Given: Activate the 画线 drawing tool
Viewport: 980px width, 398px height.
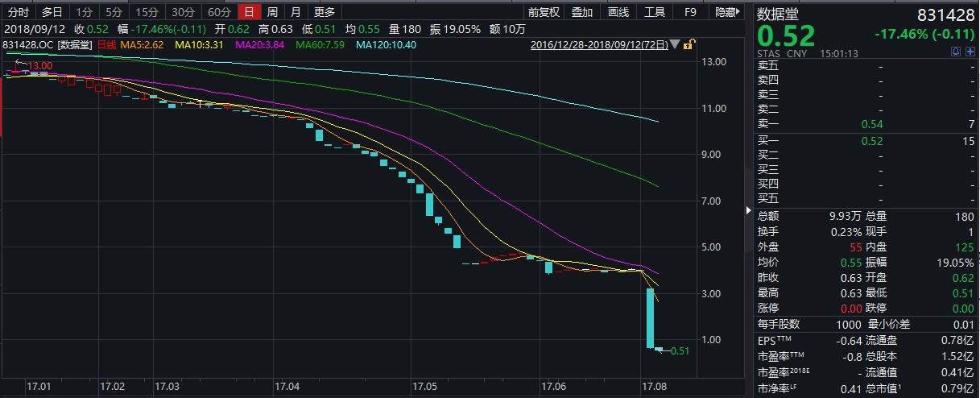Looking at the screenshot, I should pyautogui.click(x=618, y=12).
